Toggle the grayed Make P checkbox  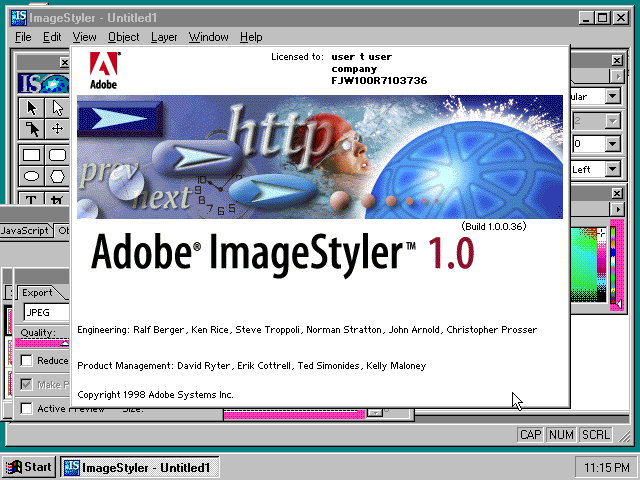pos(27,384)
